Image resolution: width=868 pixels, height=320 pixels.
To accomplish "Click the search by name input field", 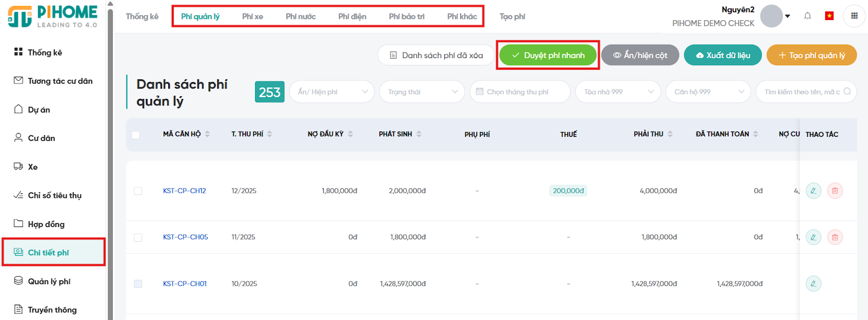I will [x=801, y=92].
